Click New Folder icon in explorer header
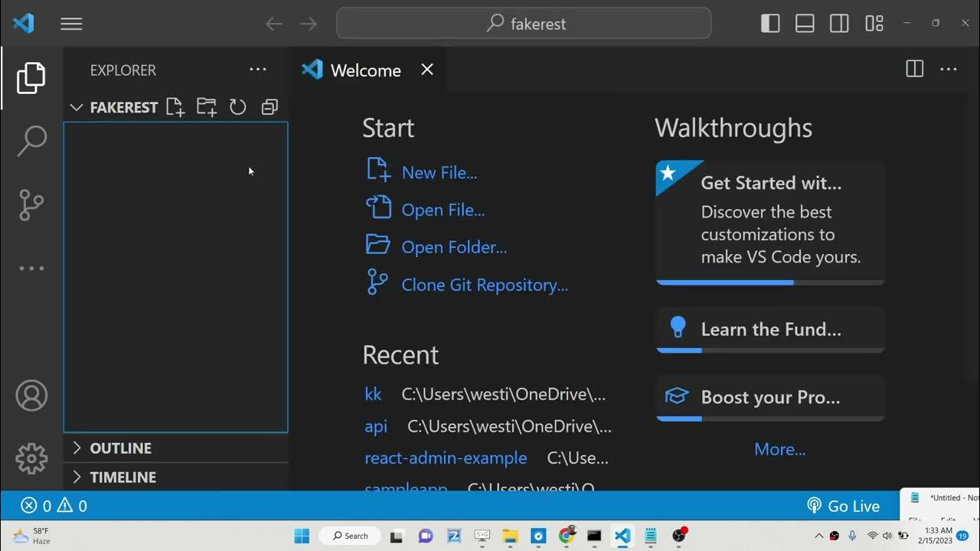This screenshot has height=551, width=980. 207,107
